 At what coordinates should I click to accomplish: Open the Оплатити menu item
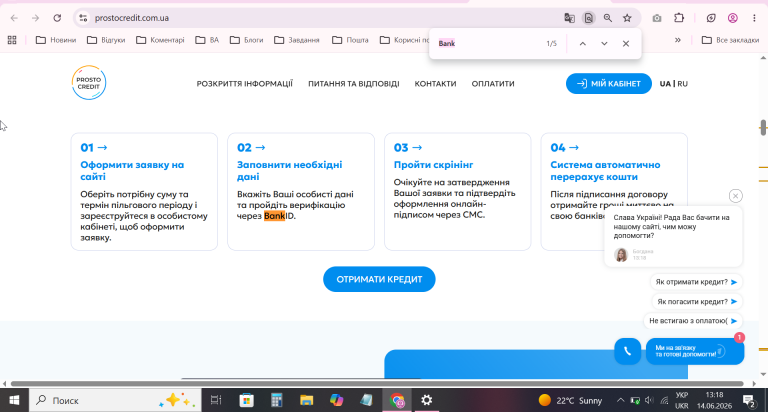coord(493,84)
